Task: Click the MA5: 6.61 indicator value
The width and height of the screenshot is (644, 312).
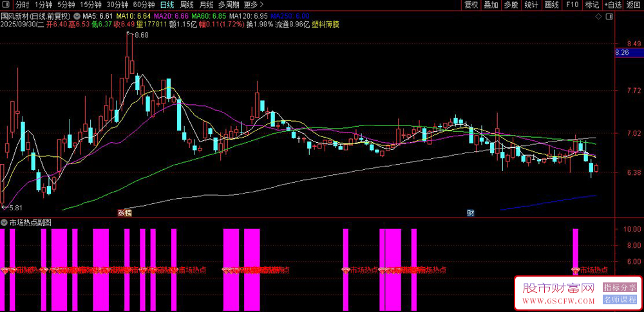Action: point(97,16)
